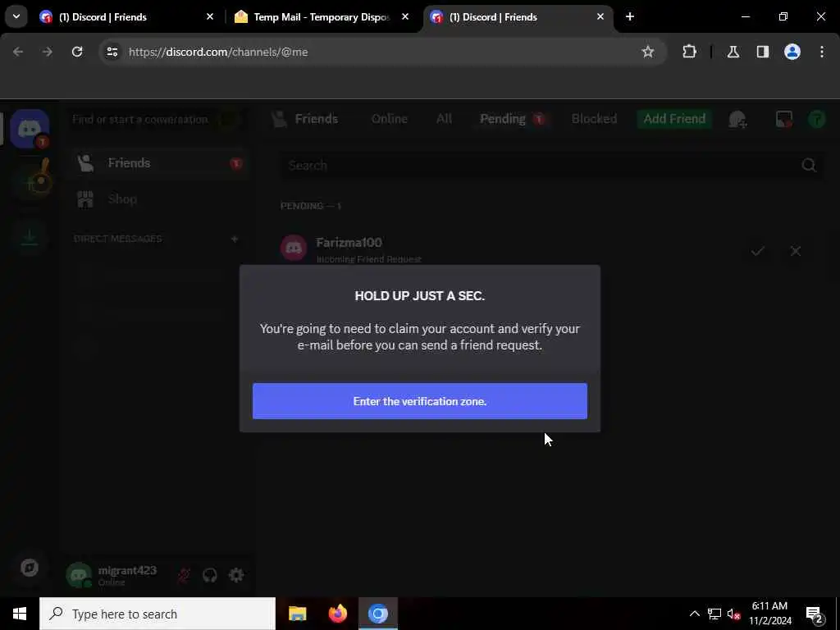Select Friends in the DM sidebar

point(158,163)
